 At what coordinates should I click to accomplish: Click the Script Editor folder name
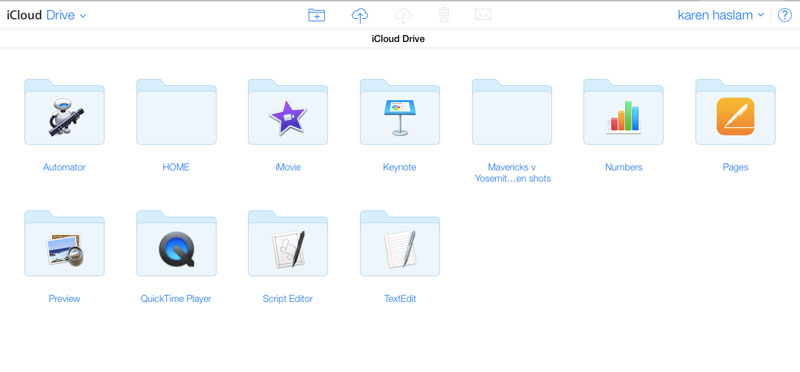coord(288,299)
